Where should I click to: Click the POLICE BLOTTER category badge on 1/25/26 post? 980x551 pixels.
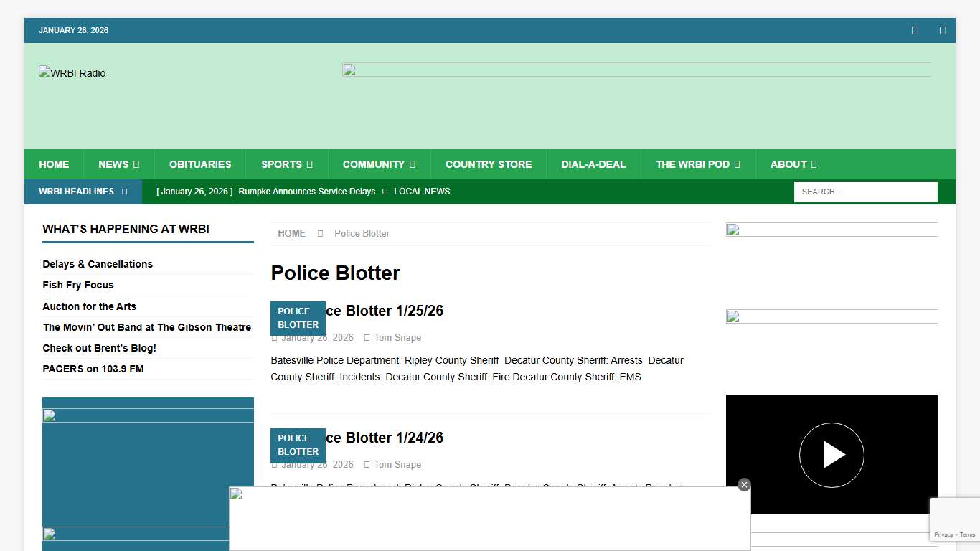pos(298,318)
